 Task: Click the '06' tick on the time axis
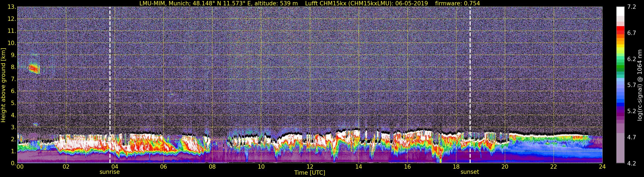click(x=164, y=167)
